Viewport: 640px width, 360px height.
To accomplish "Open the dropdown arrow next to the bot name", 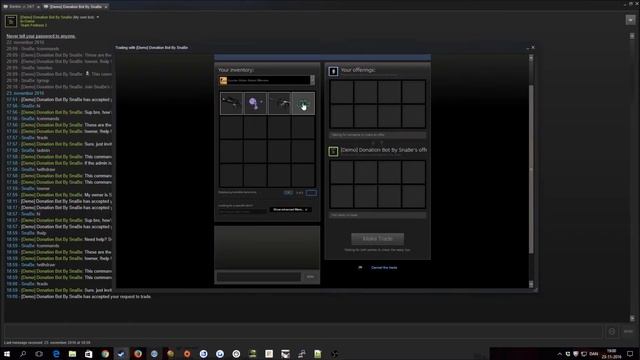I will [98, 17].
